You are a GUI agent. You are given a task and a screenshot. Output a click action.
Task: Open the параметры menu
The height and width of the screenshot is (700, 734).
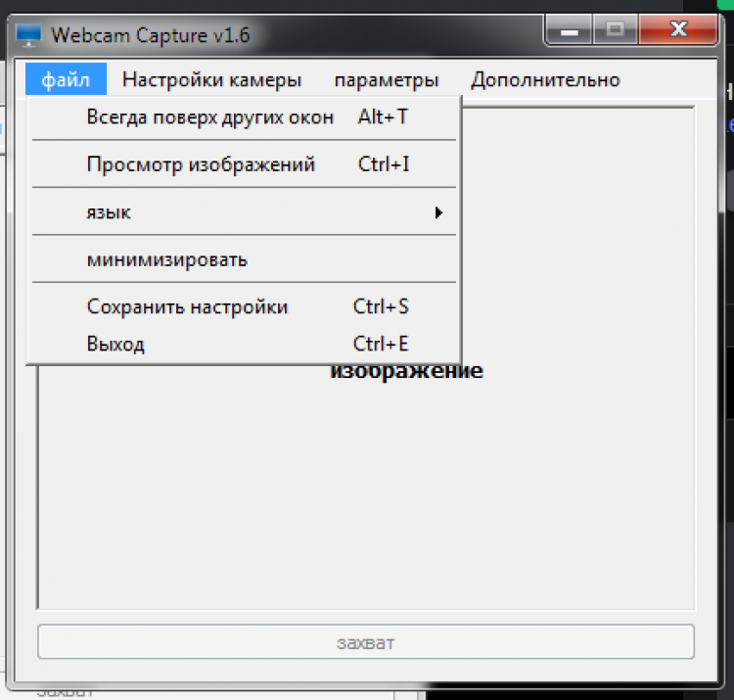click(387, 79)
